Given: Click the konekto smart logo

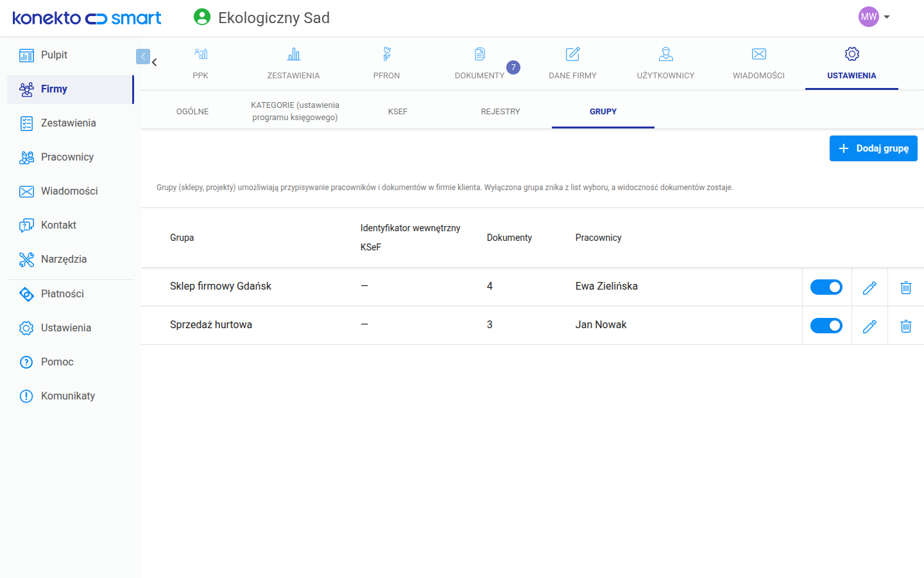Looking at the screenshot, I should coord(87,18).
